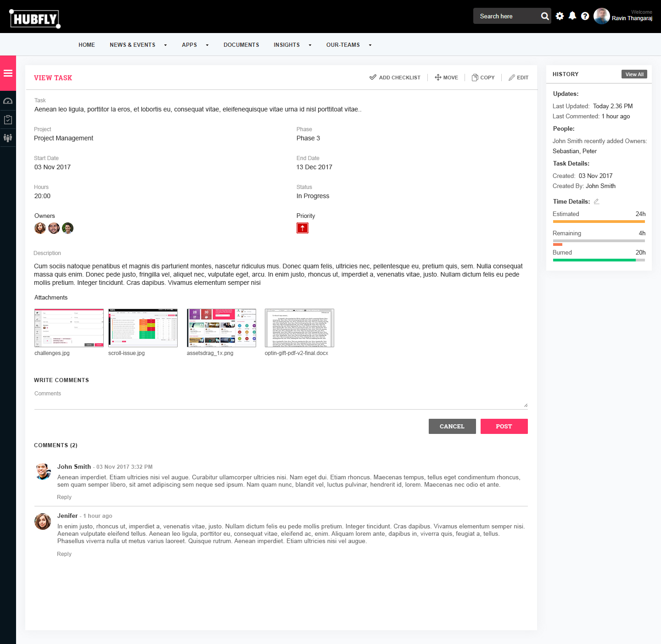Open Insights menu item
Image resolution: width=661 pixels, height=644 pixels.
(x=287, y=45)
